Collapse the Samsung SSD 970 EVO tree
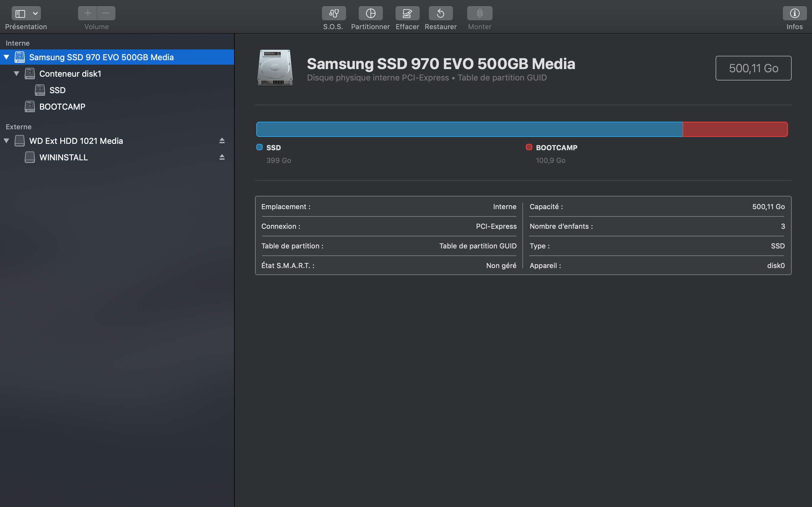The height and width of the screenshot is (507, 812). coord(6,57)
